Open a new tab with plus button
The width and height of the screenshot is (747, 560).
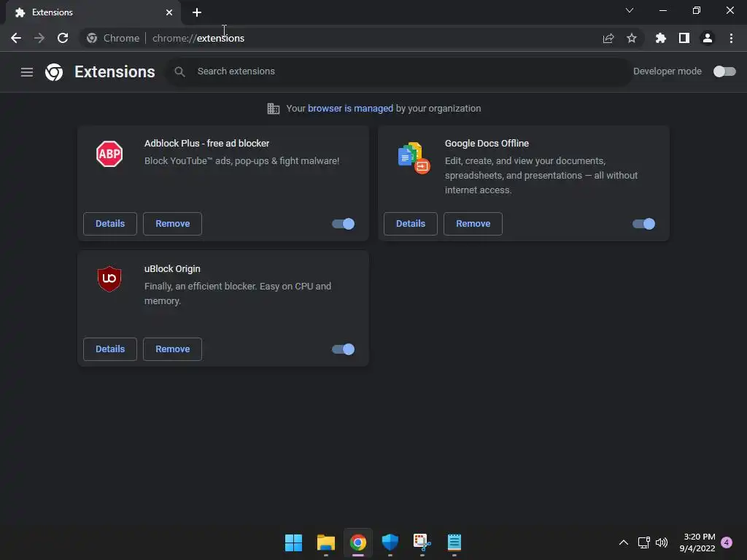point(197,12)
